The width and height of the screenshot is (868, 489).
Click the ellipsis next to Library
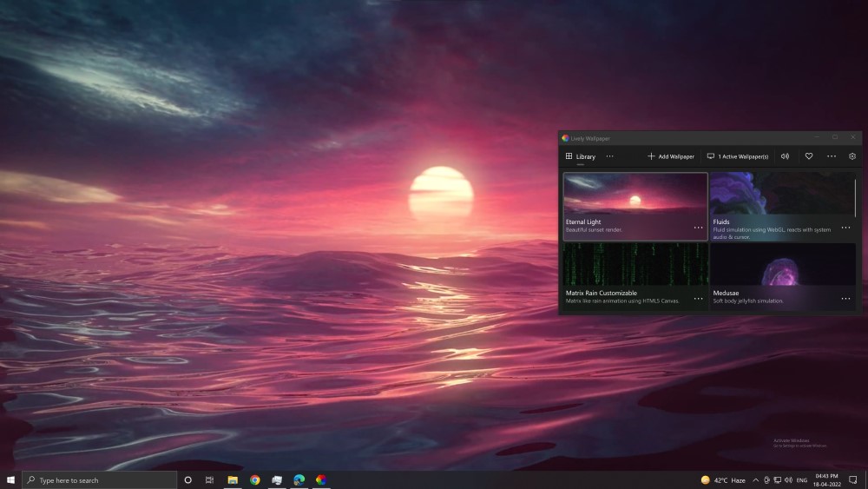609,156
